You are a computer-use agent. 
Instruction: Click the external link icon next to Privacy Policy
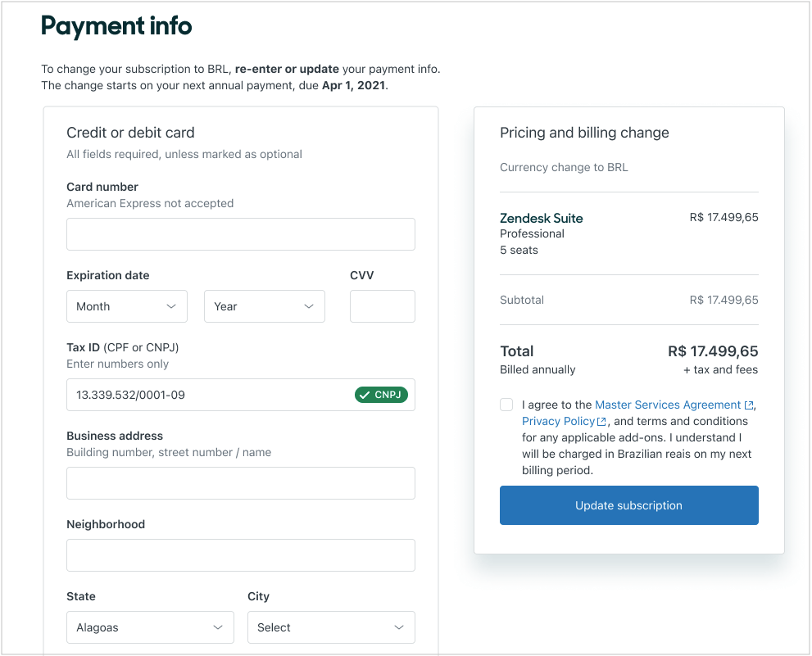tap(601, 421)
